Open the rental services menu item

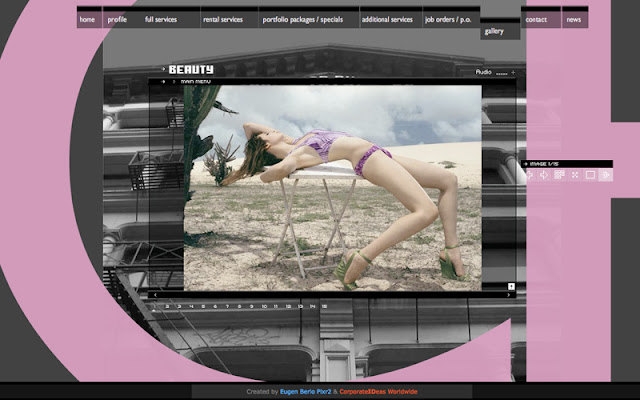223,19
